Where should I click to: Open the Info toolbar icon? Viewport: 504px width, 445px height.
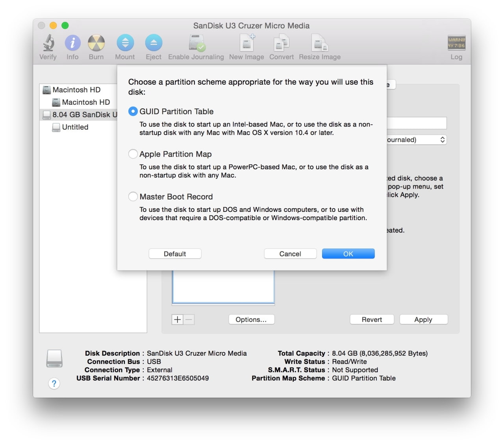[x=72, y=43]
